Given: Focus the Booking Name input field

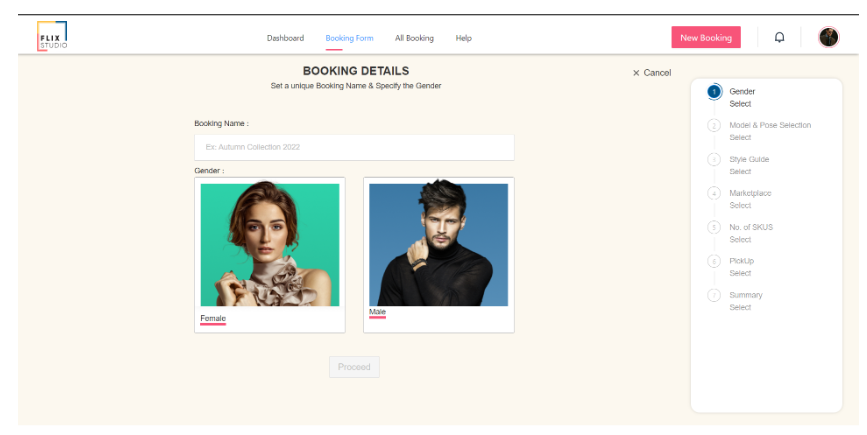Looking at the screenshot, I should click(354, 147).
